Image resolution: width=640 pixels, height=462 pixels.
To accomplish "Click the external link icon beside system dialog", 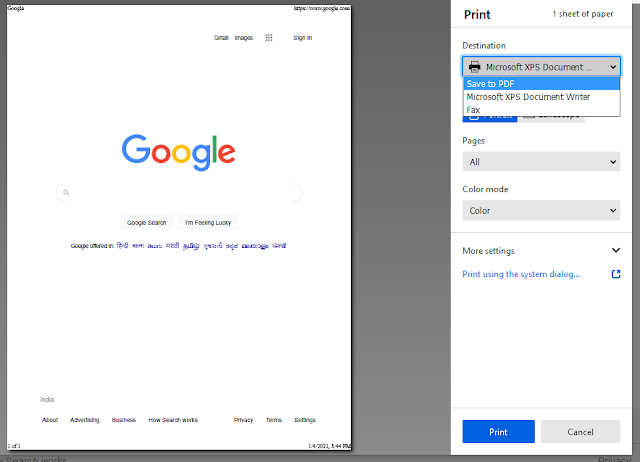I will tap(616, 274).
